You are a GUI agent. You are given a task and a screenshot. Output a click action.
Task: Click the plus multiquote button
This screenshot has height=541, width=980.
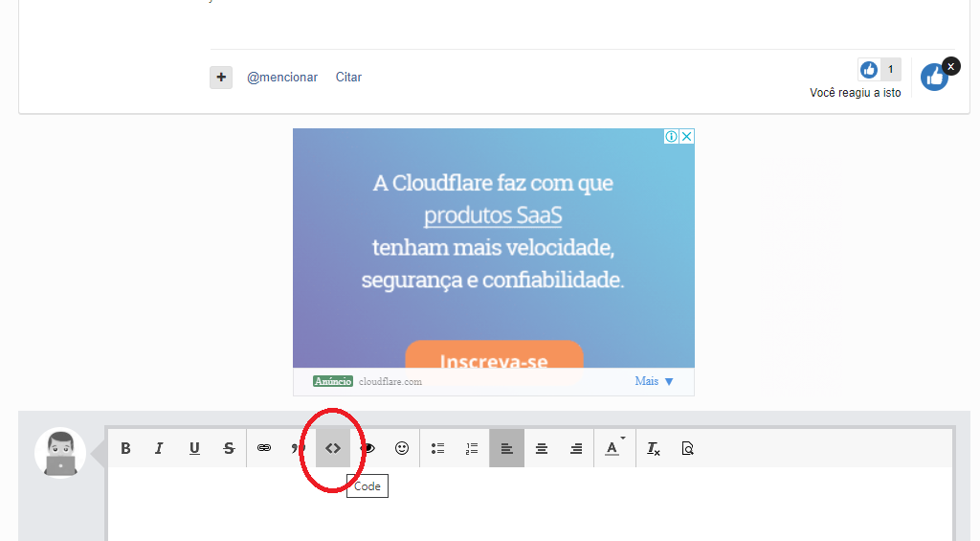pyautogui.click(x=221, y=78)
